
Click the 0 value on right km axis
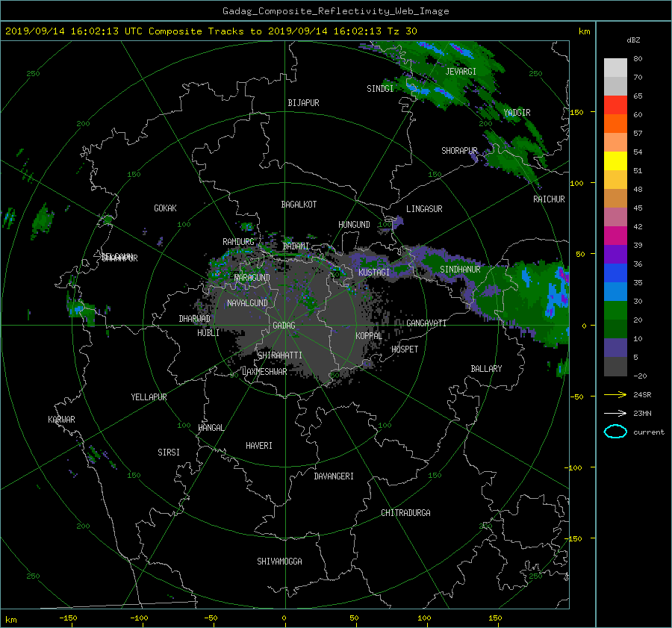click(584, 326)
